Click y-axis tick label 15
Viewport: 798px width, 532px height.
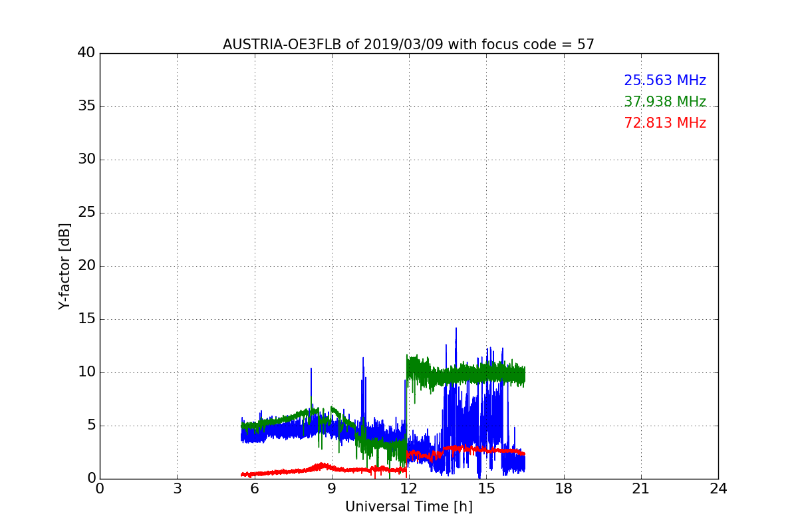86,319
